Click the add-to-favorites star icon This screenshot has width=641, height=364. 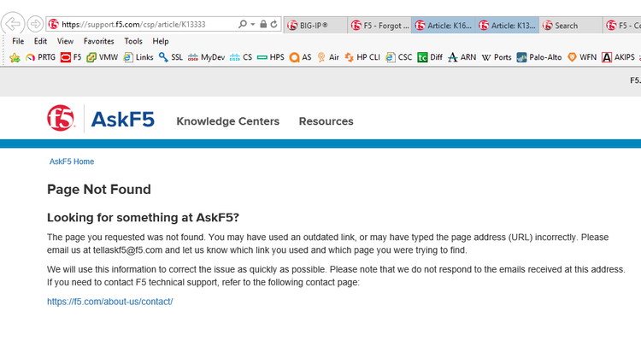coord(15,57)
